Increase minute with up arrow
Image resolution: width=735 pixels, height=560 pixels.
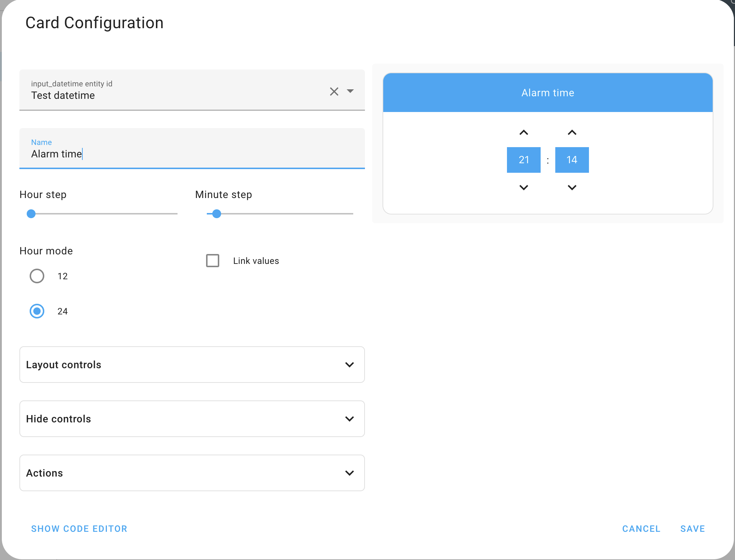click(x=572, y=132)
